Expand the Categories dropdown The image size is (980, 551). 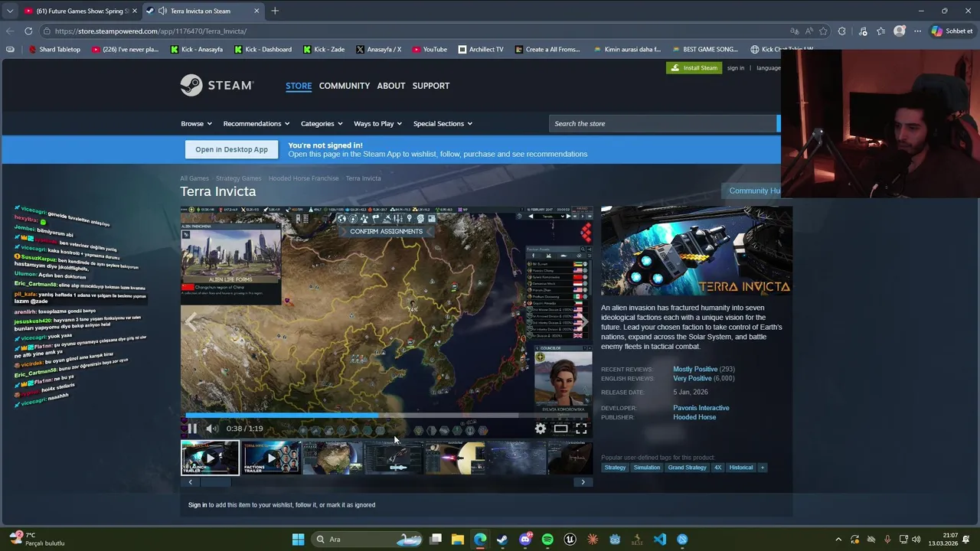tap(322, 123)
